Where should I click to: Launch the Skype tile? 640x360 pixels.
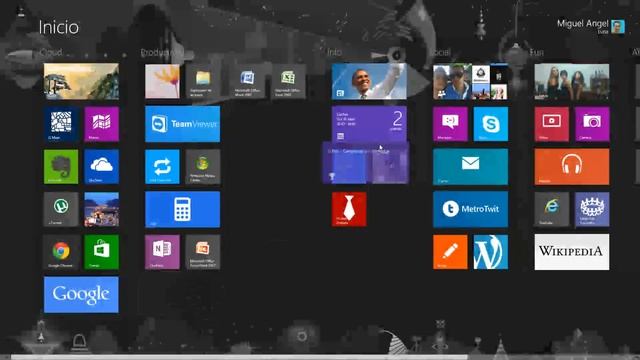coord(491,124)
